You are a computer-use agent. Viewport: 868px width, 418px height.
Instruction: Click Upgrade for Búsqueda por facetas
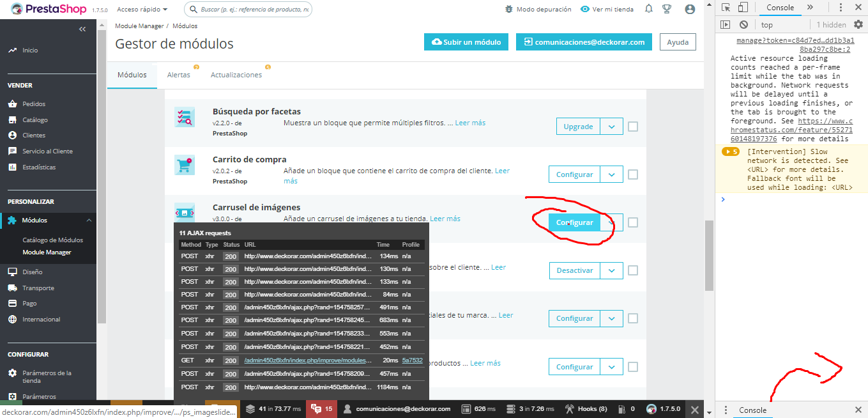click(x=579, y=127)
